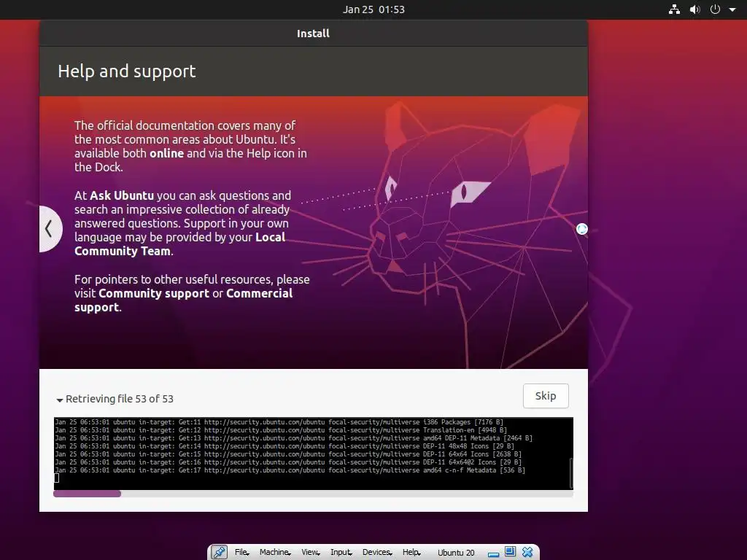Image resolution: width=747 pixels, height=560 pixels.
Task: Click the next slide circle button
Action: 581,229
